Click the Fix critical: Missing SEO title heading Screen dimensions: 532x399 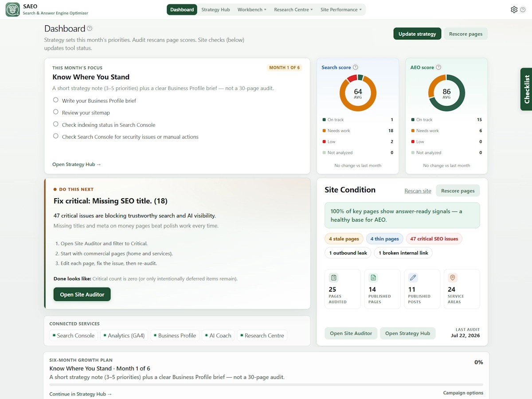110,201
